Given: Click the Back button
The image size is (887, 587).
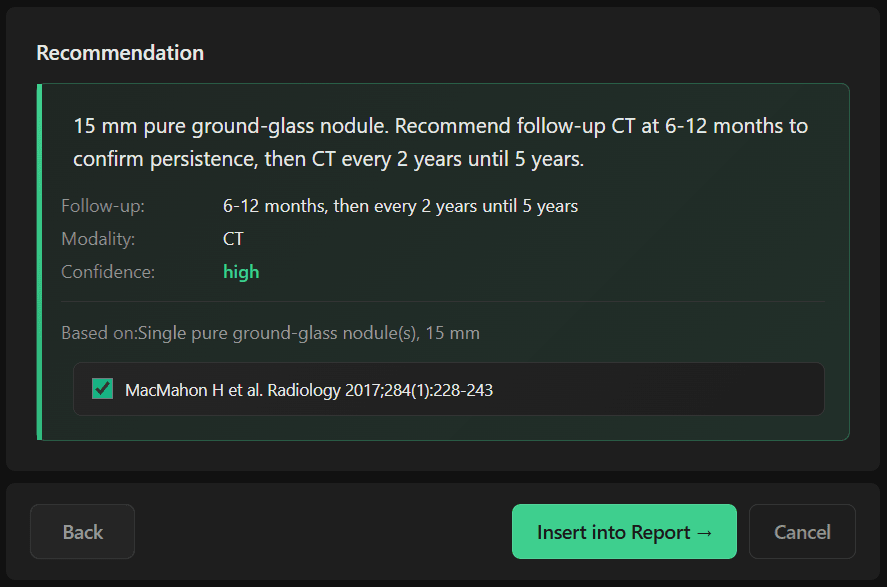Looking at the screenshot, I should (82, 531).
